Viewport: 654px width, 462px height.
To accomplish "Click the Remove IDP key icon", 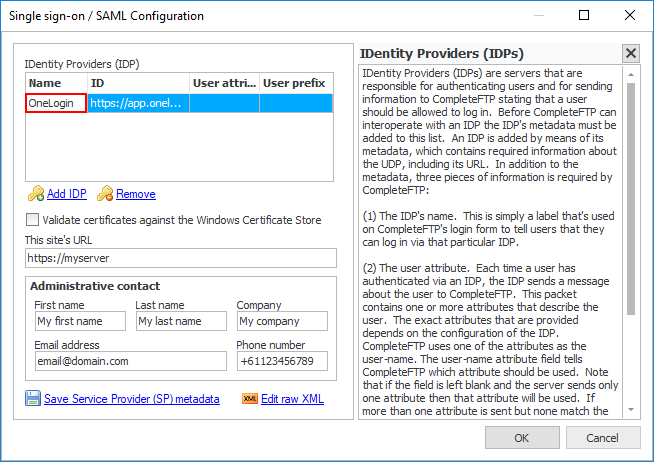I will coord(105,194).
